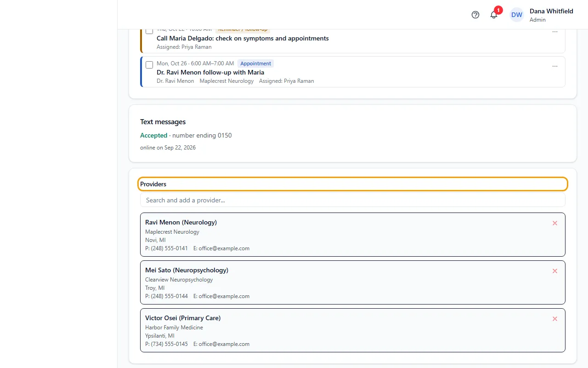Image resolution: width=588 pixels, height=368 pixels.
Task: Click Victor Osei's office@example.com email
Action: pyautogui.click(x=224, y=344)
